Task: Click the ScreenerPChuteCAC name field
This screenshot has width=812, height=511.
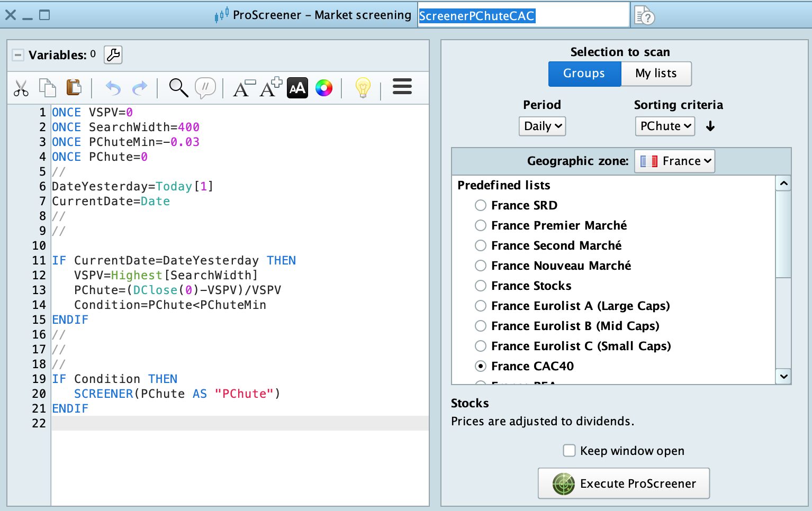Action: point(523,16)
